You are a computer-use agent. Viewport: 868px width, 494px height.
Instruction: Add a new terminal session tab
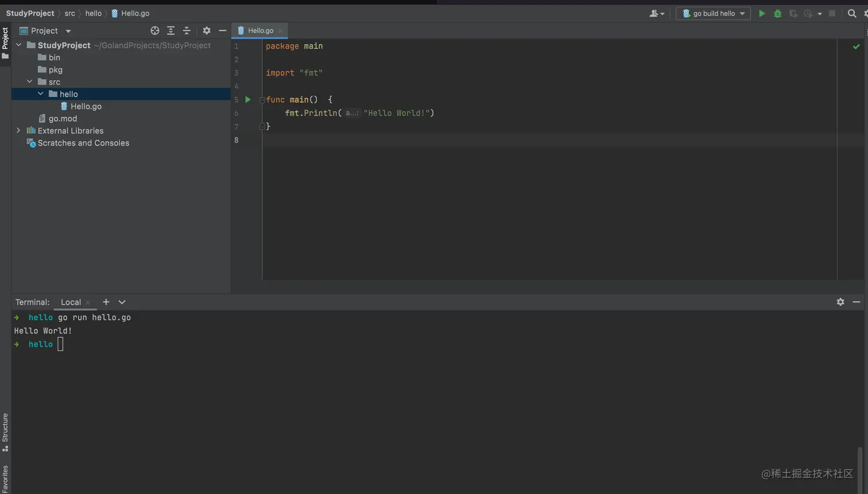coord(106,302)
